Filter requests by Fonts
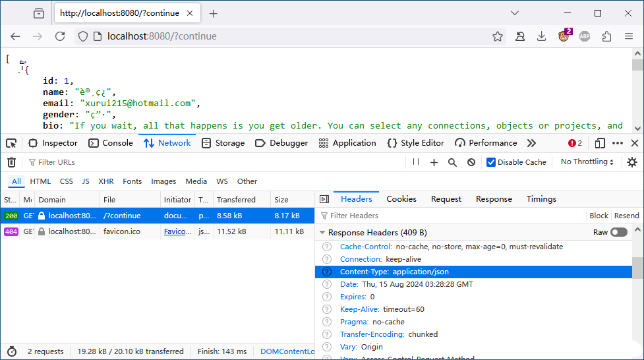 pyautogui.click(x=132, y=181)
